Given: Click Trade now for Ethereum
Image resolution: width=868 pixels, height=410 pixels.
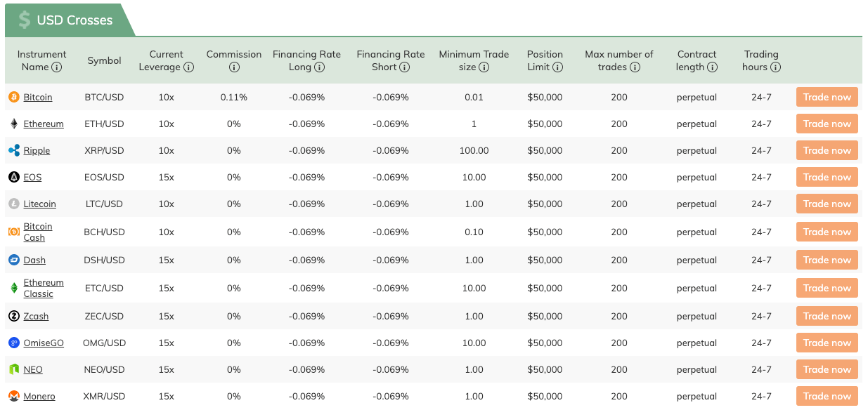Looking at the screenshot, I should (827, 124).
